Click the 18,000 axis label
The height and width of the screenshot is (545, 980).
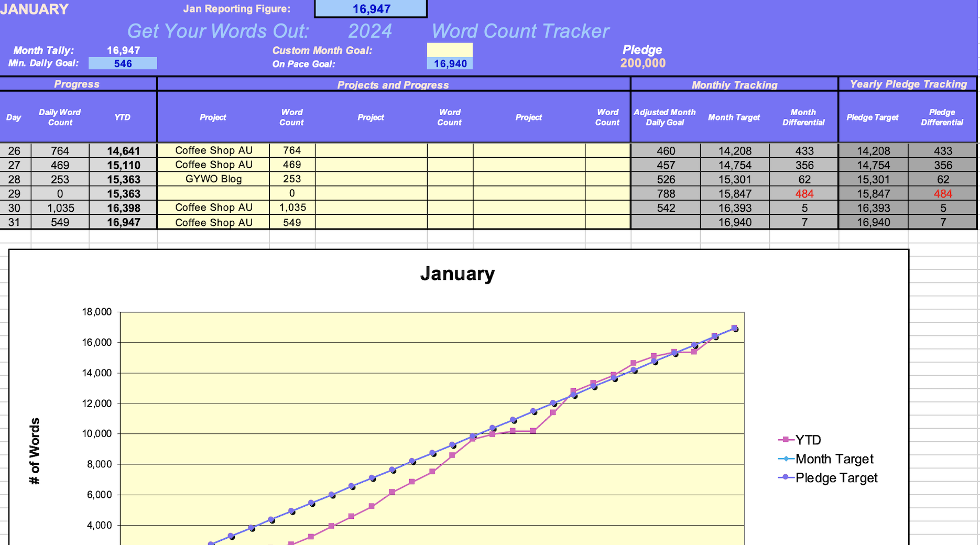(x=97, y=312)
